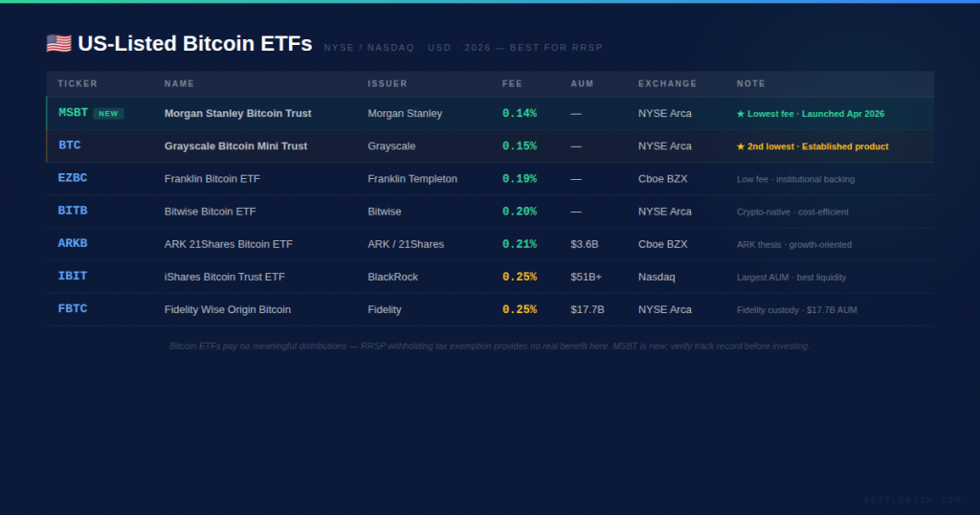
Task: Click the IBIT 0.25% fee value
Action: [520, 277]
